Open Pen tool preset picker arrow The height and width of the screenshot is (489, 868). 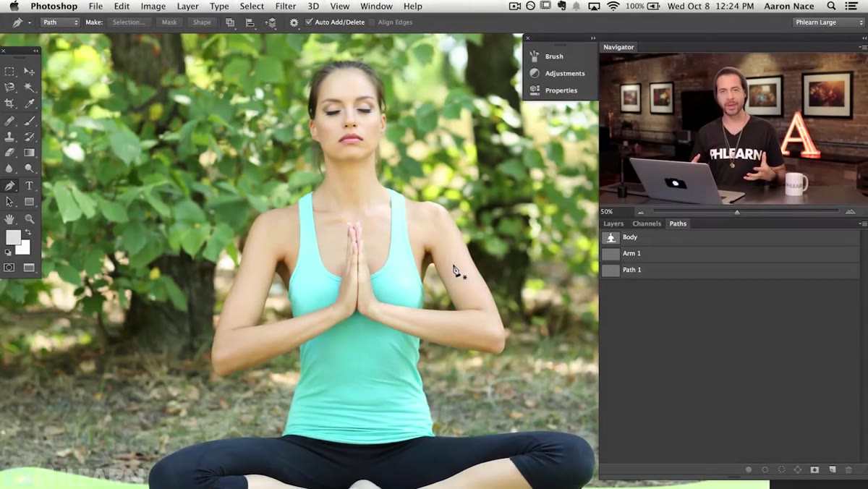(30, 22)
